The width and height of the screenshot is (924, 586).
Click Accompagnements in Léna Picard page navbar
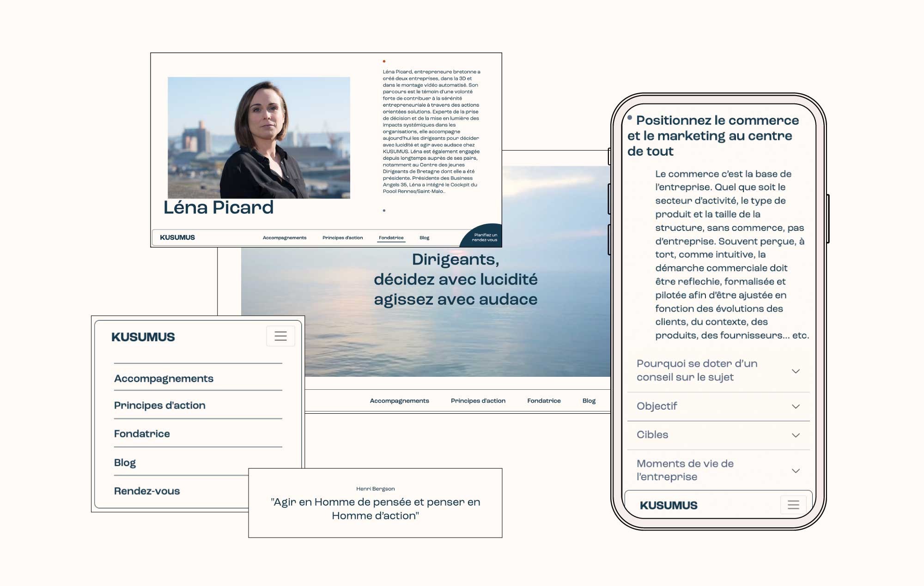coord(285,238)
